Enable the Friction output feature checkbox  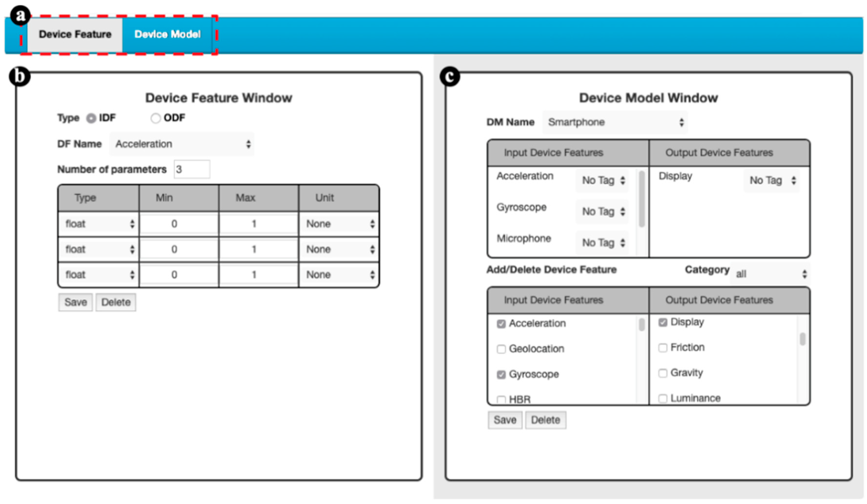(x=663, y=348)
